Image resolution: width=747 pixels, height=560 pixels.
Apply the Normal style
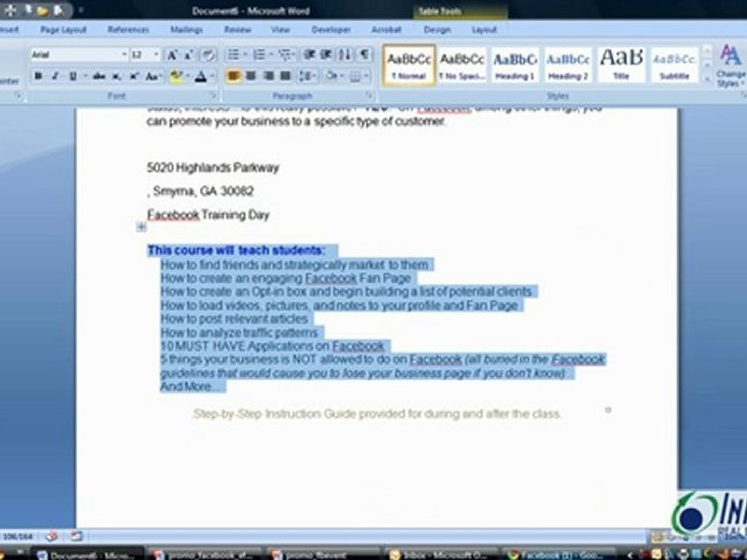[409, 65]
